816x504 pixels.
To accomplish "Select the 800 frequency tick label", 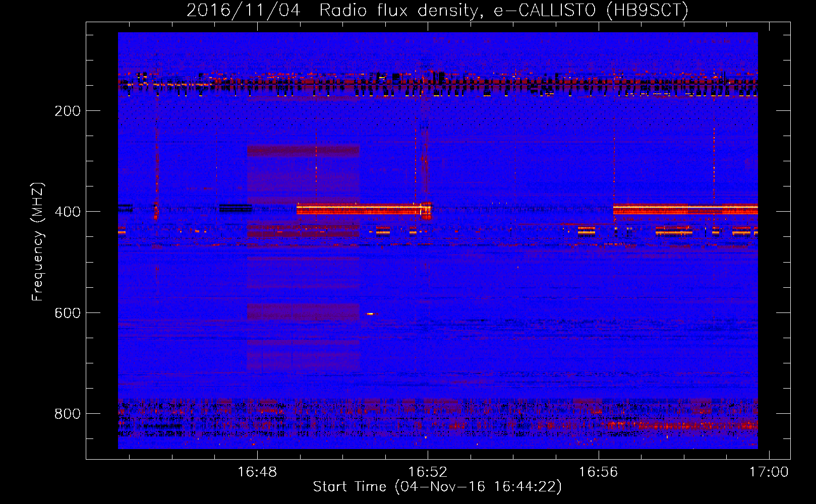I will point(68,414).
